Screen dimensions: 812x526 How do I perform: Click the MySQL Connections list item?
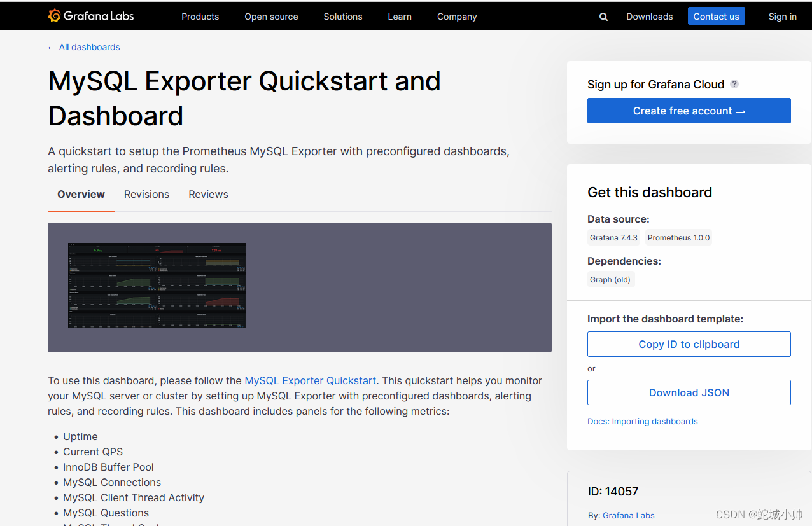pos(112,482)
